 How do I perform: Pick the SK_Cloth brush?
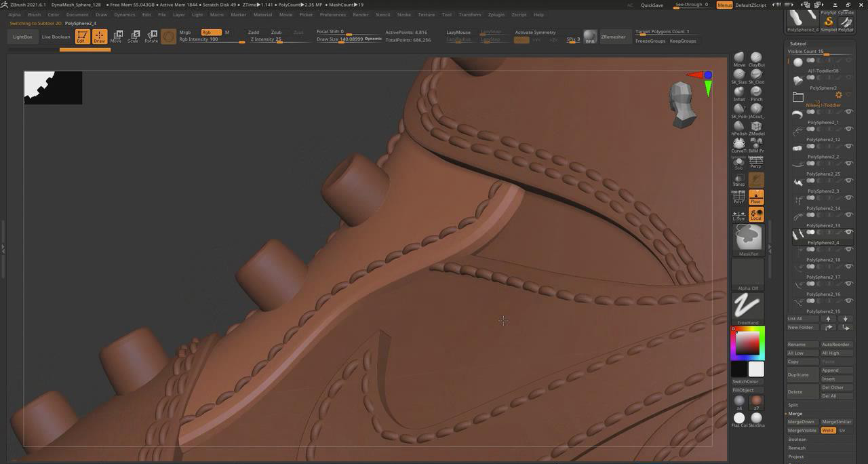point(756,76)
